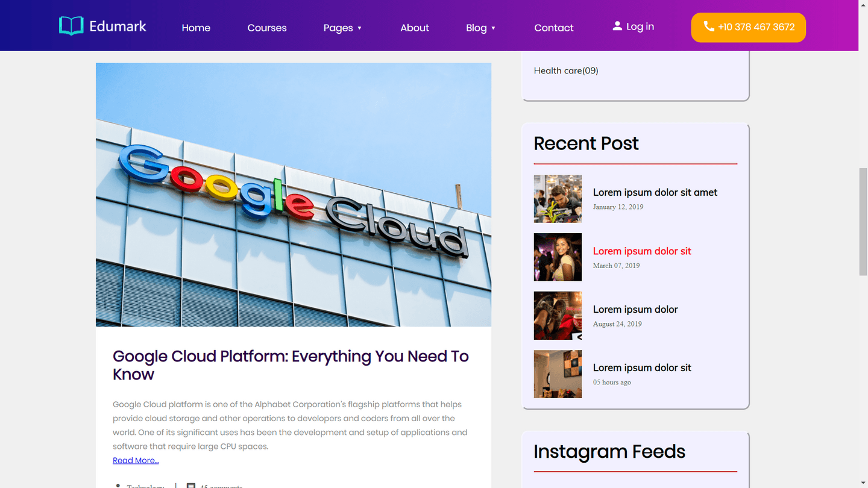This screenshot has height=488, width=868.
Task: Open the Google Cloud Platform article title
Action: [291, 365]
